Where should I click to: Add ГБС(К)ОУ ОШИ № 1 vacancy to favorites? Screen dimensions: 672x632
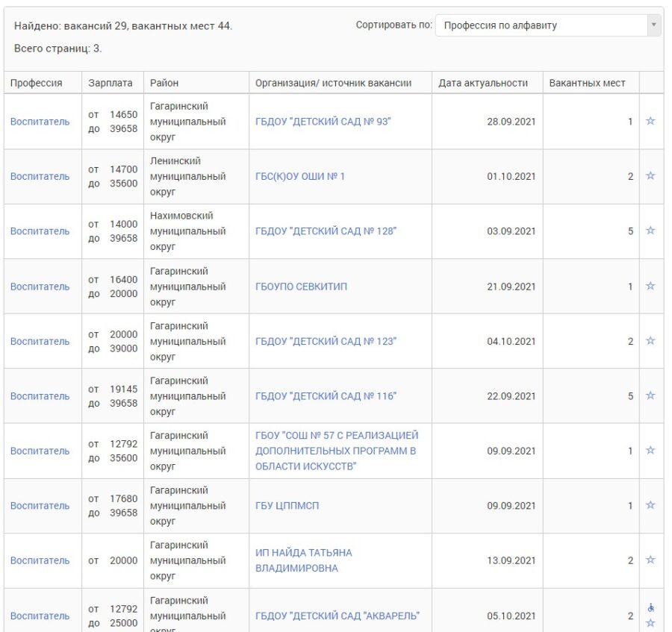coord(650,176)
